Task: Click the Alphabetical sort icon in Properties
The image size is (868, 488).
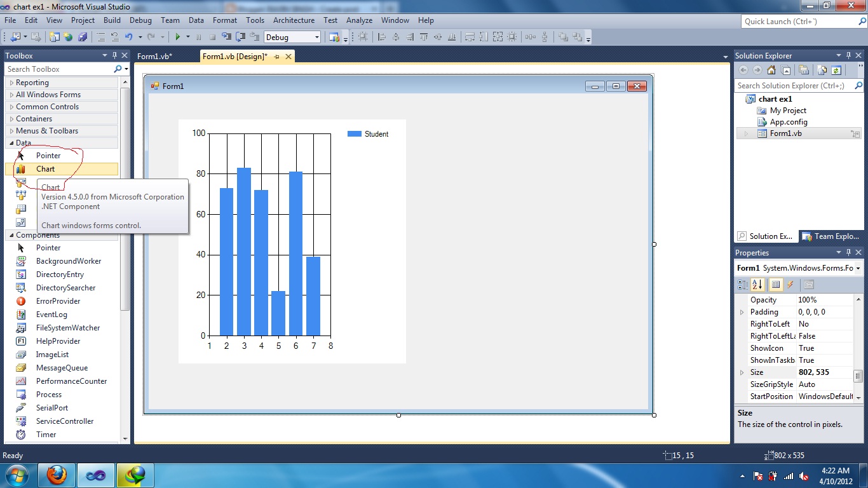Action: click(x=757, y=285)
